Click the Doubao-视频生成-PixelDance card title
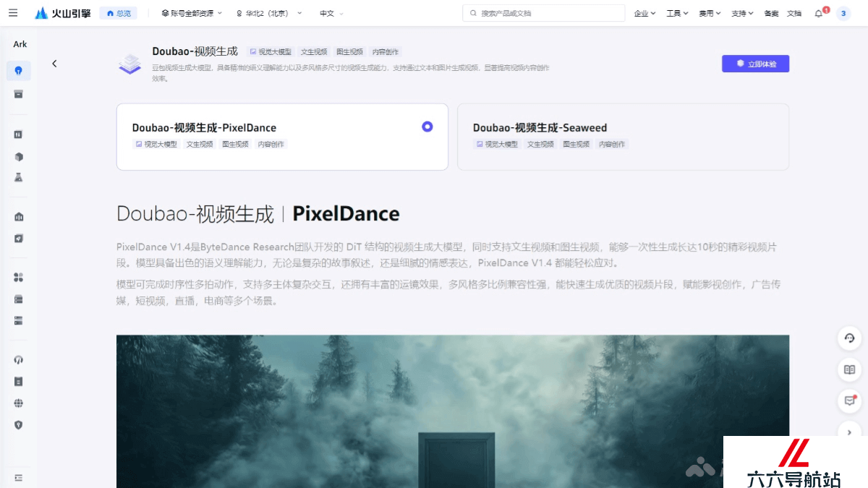This screenshot has height=488, width=868. (x=204, y=128)
